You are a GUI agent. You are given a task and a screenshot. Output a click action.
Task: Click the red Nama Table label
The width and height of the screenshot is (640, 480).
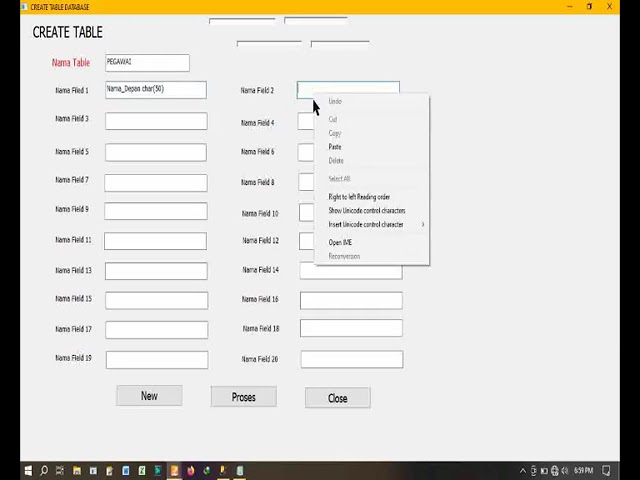point(71,63)
